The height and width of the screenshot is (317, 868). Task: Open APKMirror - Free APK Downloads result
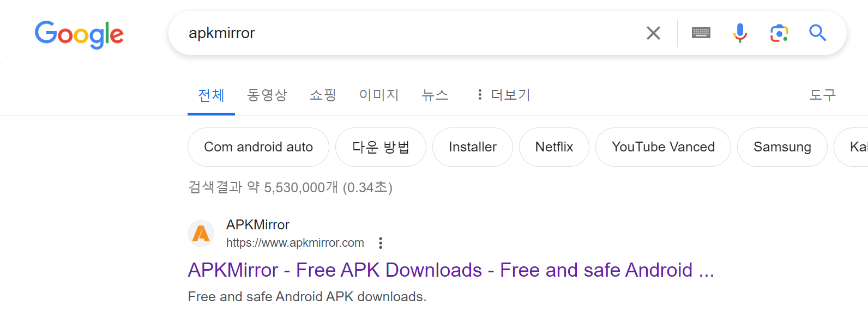[451, 270]
